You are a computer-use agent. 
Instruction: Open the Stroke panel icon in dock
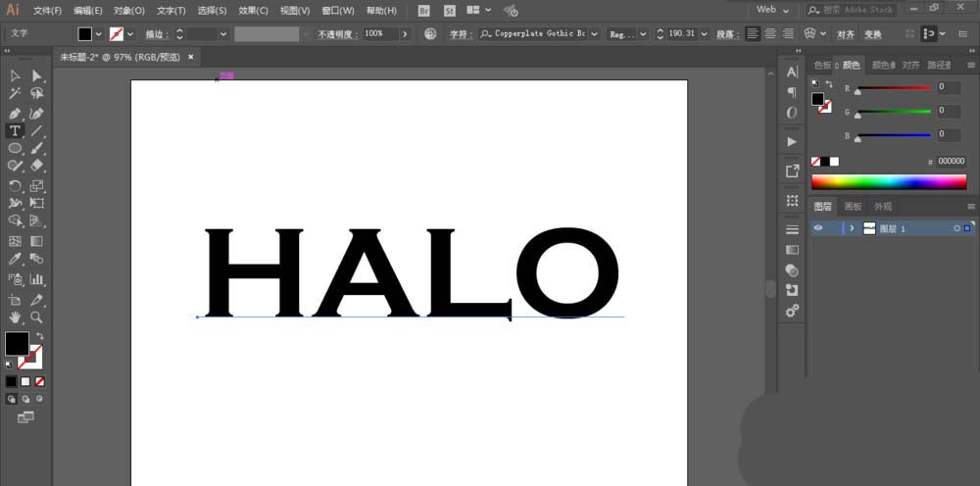pos(792,229)
